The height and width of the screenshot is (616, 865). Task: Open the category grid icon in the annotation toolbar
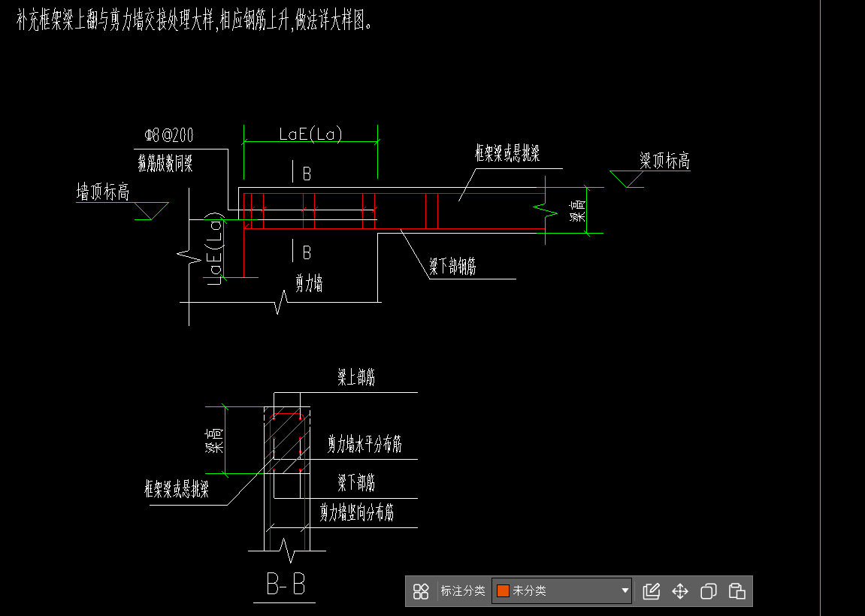click(421, 591)
